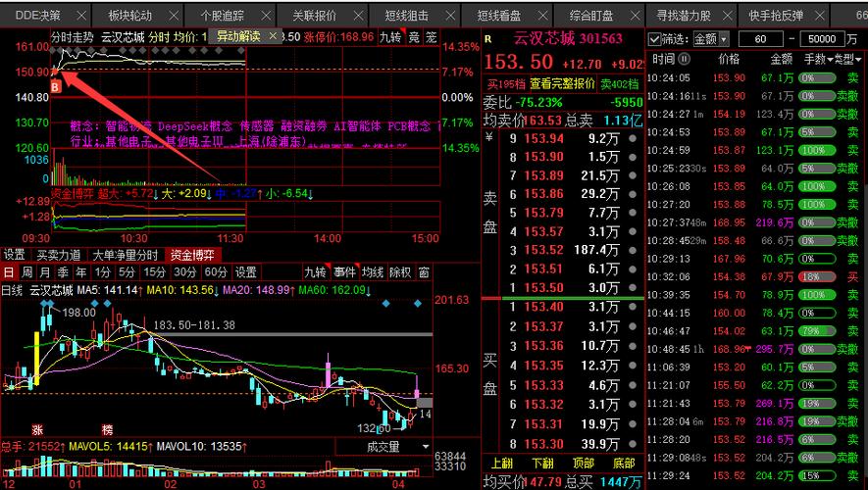Click 设置 left of 买卖力道
868x490 pixels.
(x=15, y=255)
